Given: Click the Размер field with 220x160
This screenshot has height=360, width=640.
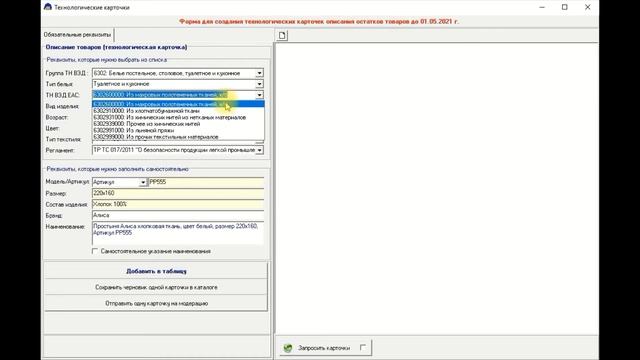Looking at the screenshot, I should tap(178, 193).
